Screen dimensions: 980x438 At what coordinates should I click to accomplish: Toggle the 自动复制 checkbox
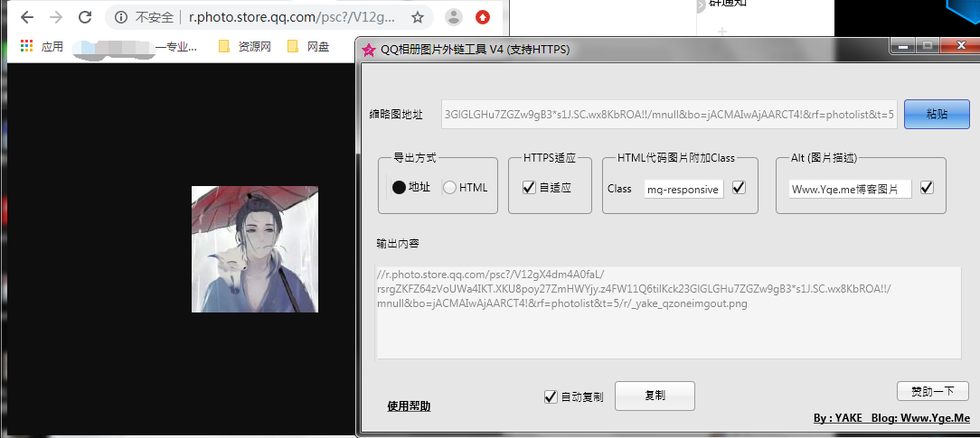[551, 396]
